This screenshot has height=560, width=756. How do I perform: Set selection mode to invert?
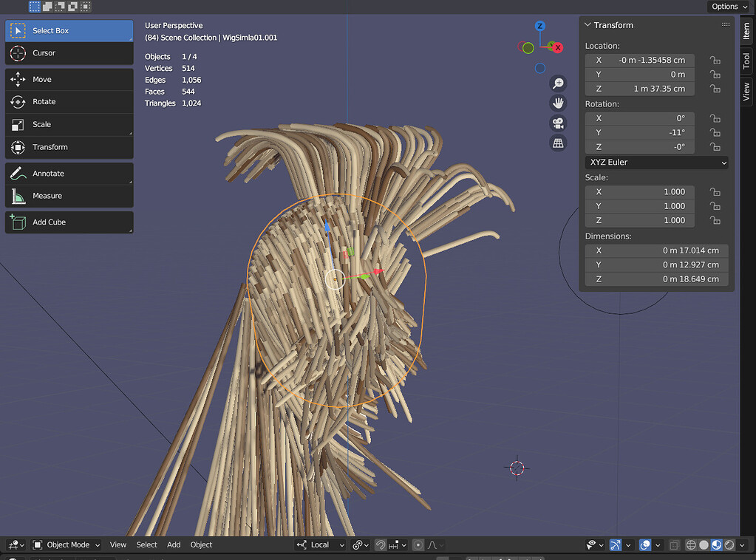click(x=73, y=6)
